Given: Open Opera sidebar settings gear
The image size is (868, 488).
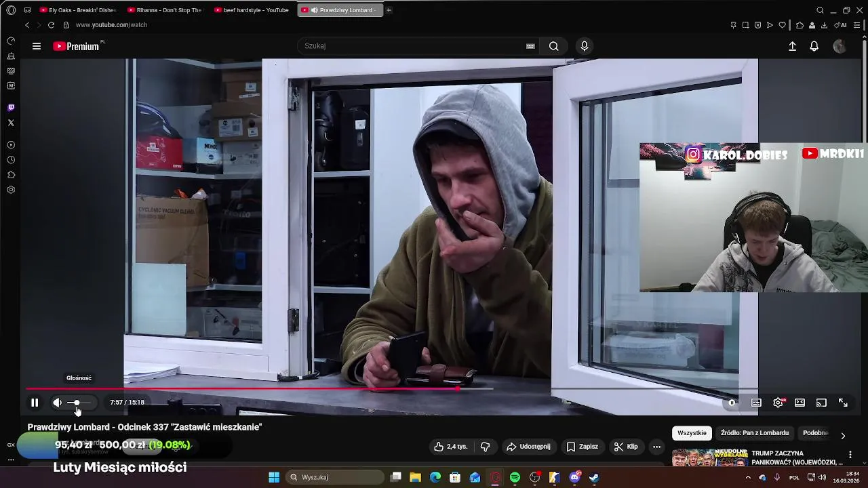Looking at the screenshot, I should [x=11, y=190].
